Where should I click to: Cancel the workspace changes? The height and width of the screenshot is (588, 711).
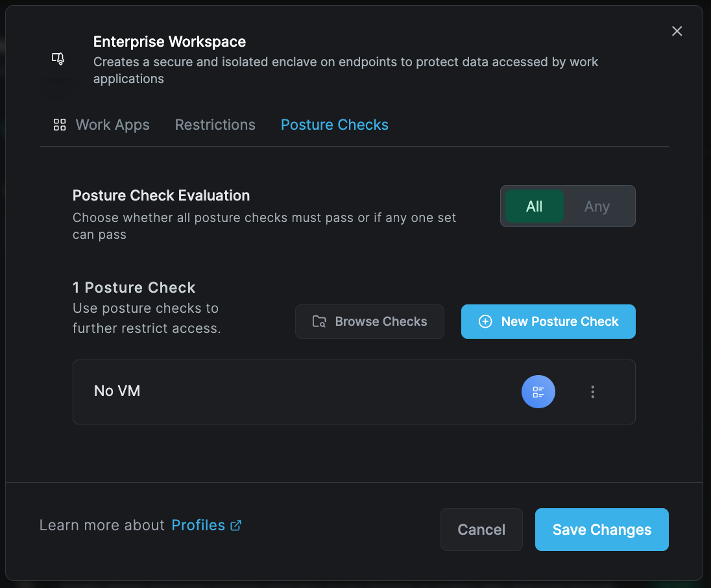[481, 530]
